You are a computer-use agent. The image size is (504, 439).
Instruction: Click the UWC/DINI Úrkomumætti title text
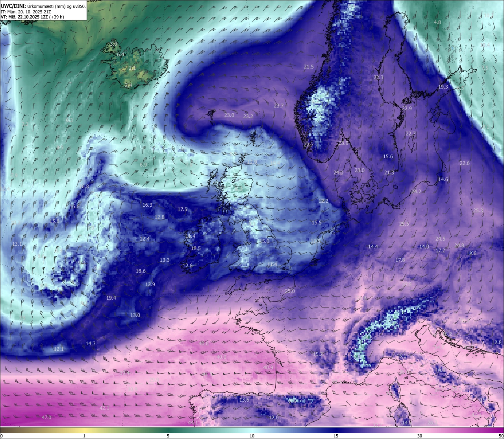pos(43,6)
